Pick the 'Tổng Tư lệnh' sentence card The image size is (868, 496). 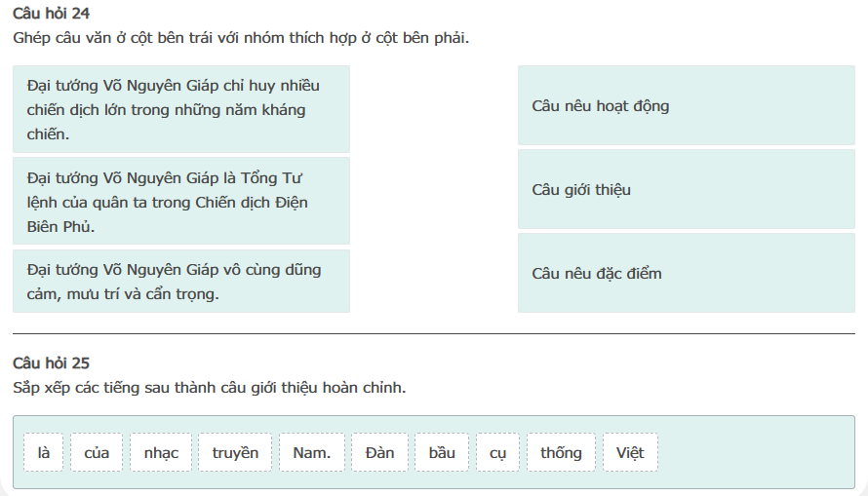[x=181, y=202]
